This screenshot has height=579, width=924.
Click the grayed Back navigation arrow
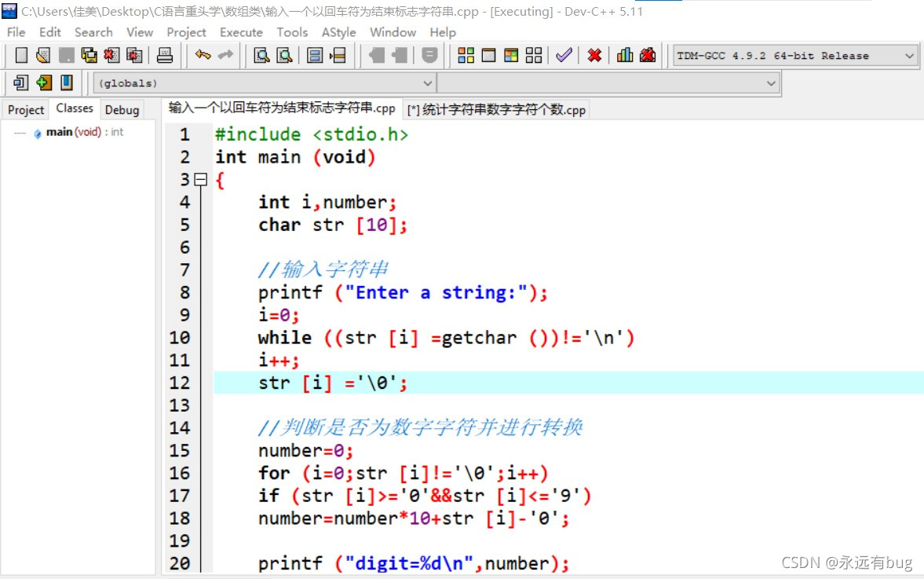(376, 56)
